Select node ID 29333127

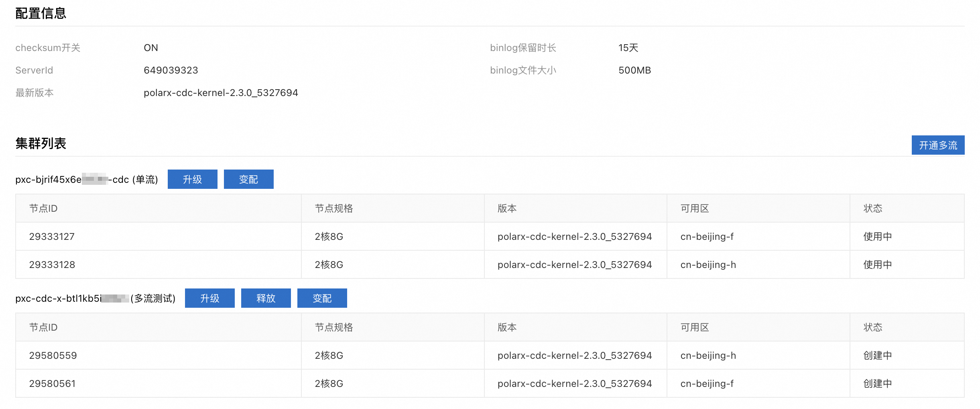pos(52,237)
